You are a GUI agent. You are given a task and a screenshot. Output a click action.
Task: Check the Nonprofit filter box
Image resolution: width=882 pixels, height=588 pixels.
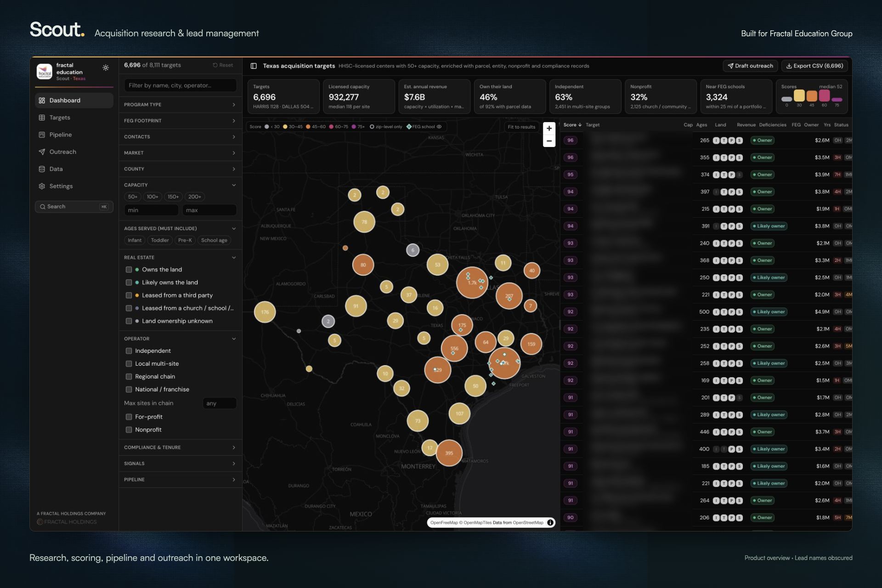(129, 430)
